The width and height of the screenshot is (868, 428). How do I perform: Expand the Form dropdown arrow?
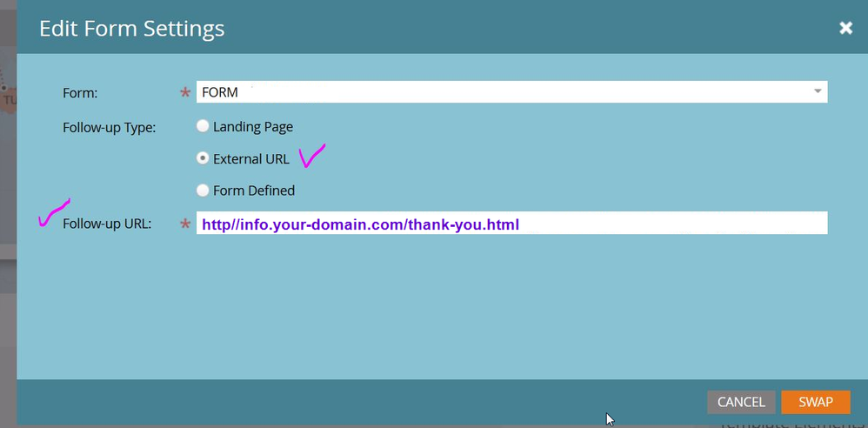[818, 92]
